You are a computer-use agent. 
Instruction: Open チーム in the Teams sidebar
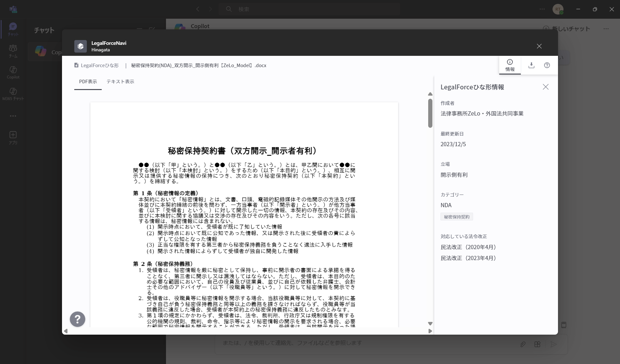[x=13, y=51]
